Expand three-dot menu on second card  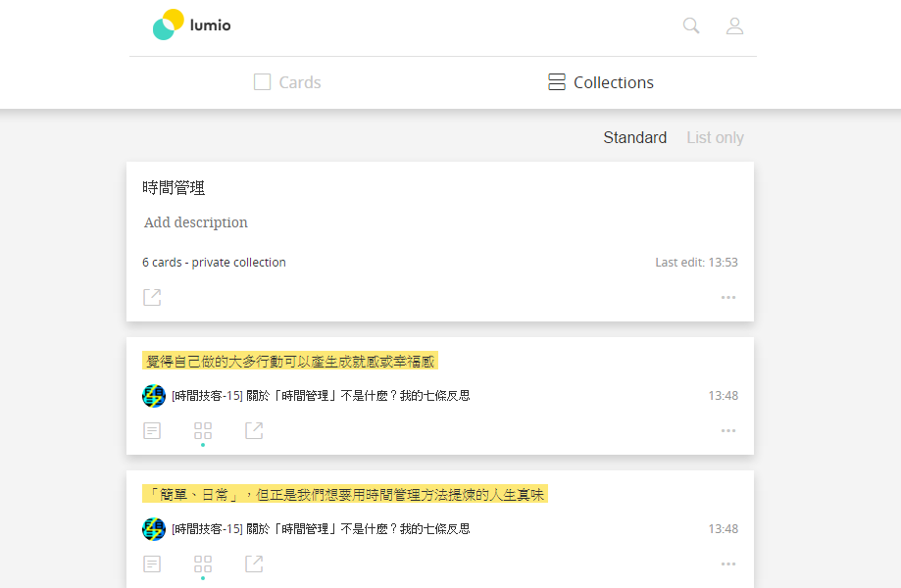click(728, 563)
